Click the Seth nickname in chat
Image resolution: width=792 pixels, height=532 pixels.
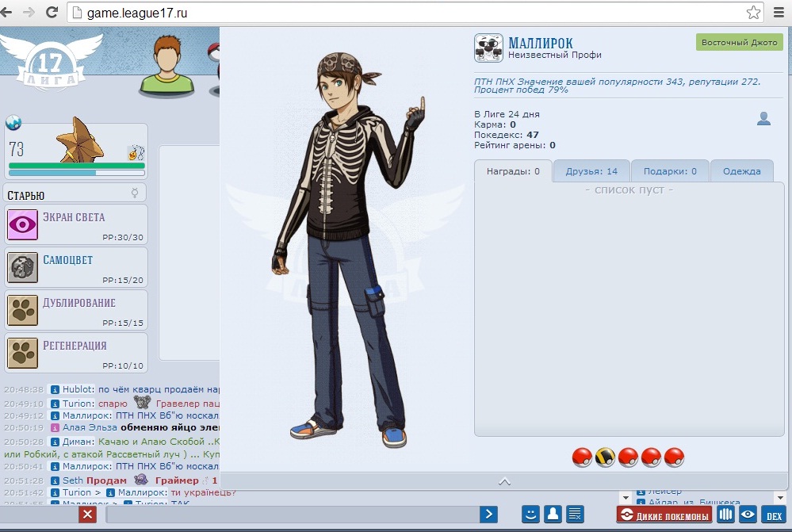pyautogui.click(x=72, y=480)
